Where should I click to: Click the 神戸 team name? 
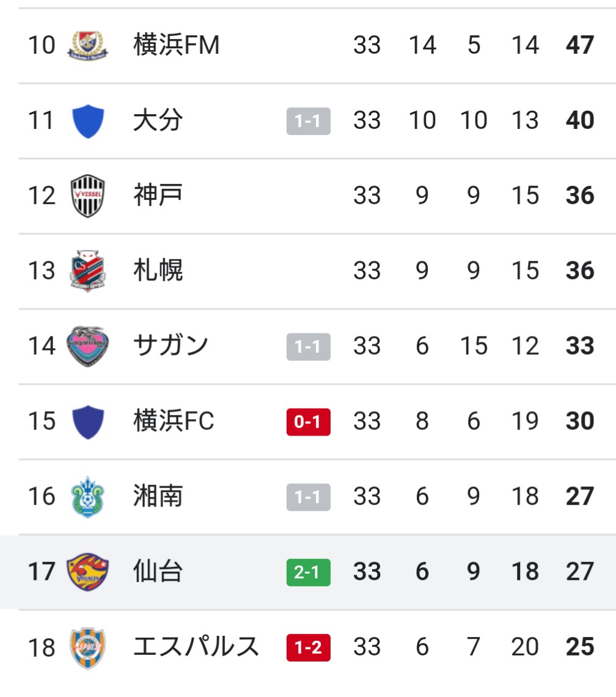click(x=158, y=195)
